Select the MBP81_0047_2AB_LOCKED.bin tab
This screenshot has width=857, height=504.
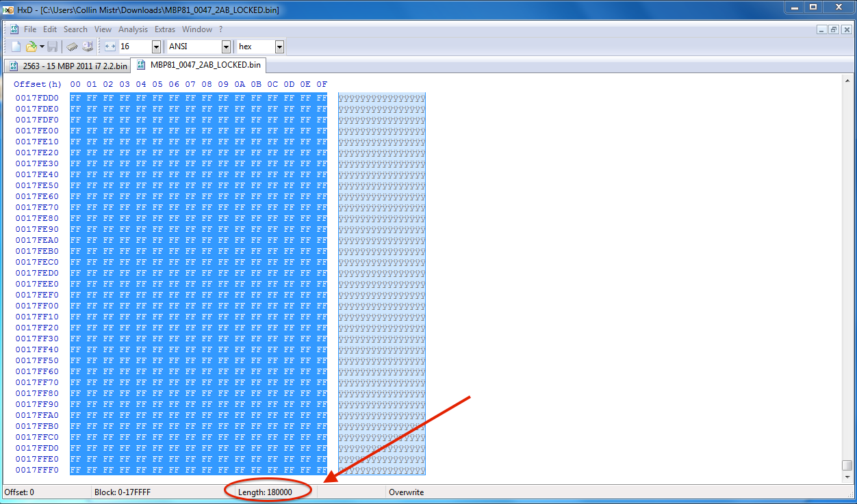click(199, 65)
